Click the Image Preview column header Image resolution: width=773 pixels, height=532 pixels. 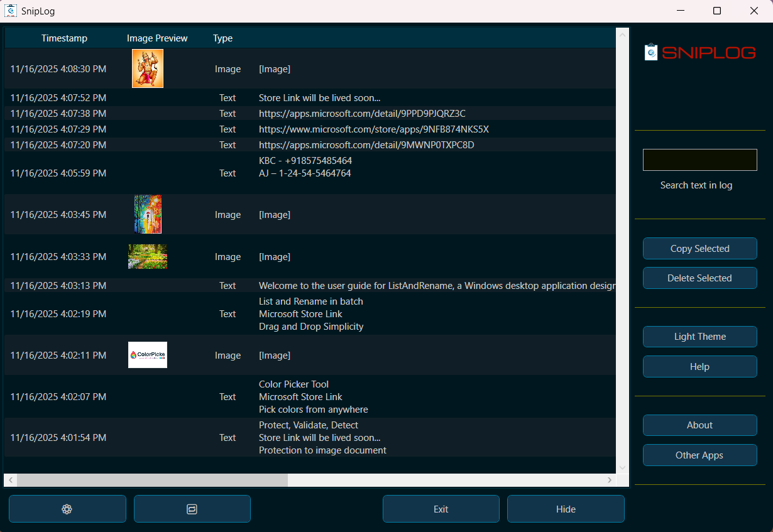tap(157, 38)
